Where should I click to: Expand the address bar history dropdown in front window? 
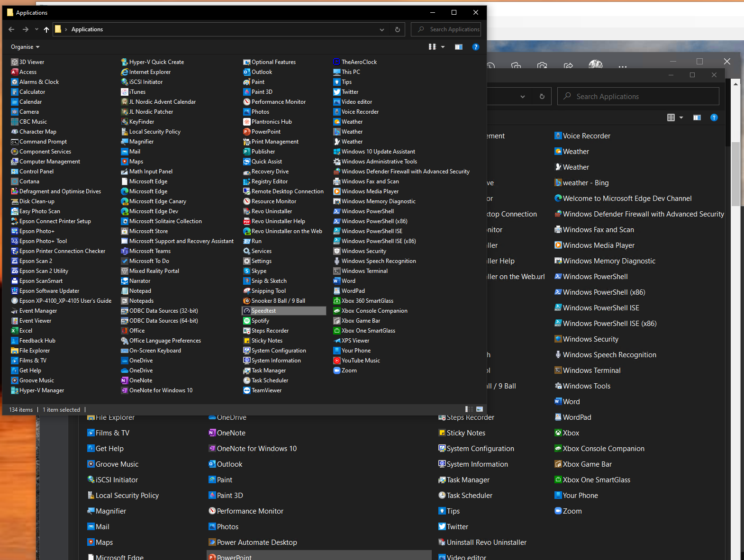(382, 29)
